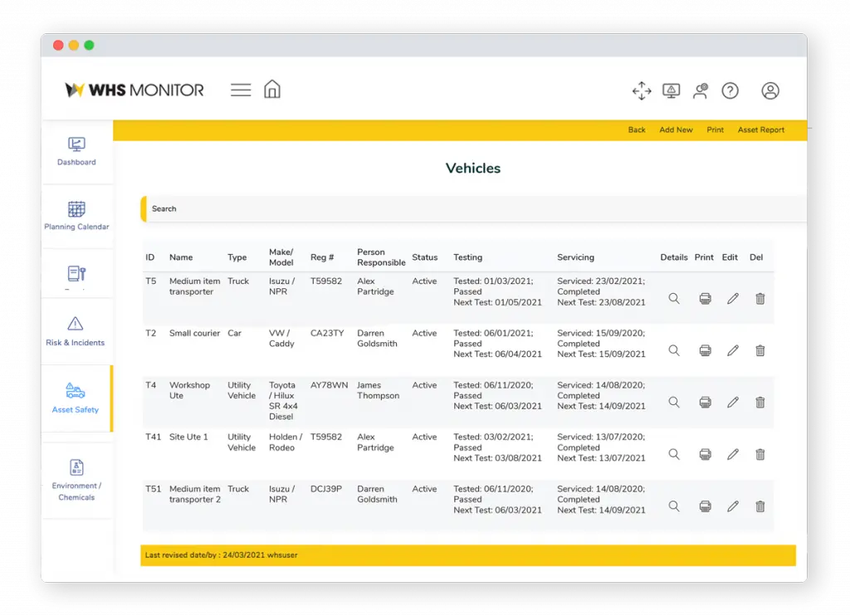Click inside the Search field

click(x=249, y=208)
